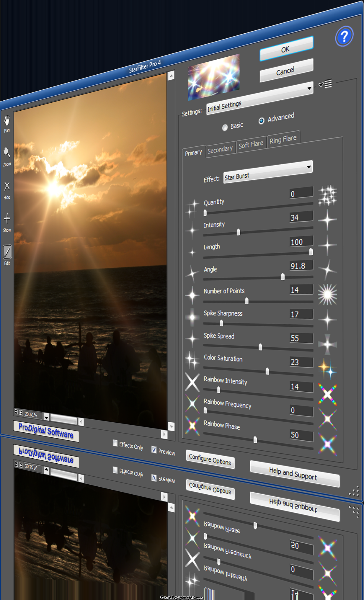Click the OK button
Image resolution: width=364 pixels, height=600 pixels.
[286, 49]
